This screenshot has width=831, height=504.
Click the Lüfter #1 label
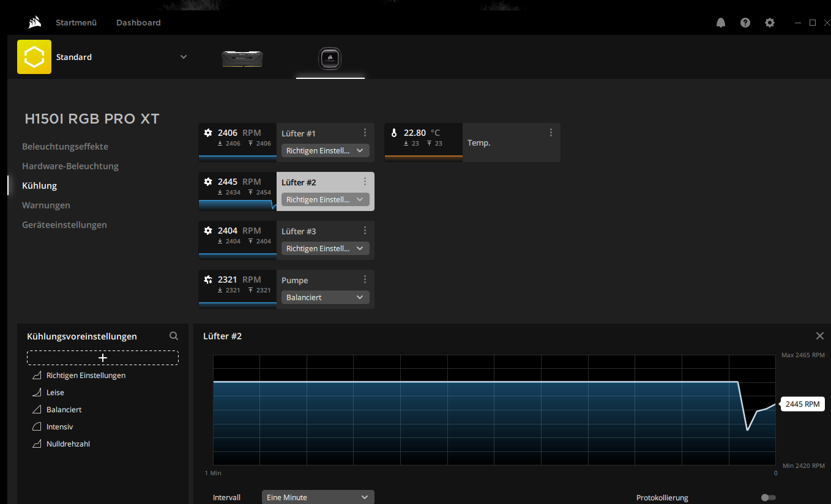(299, 133)
